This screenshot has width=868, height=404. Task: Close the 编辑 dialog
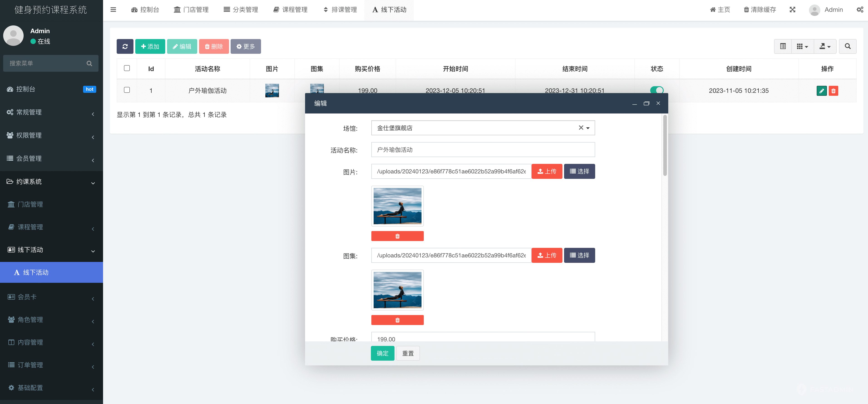click(658, 103)
